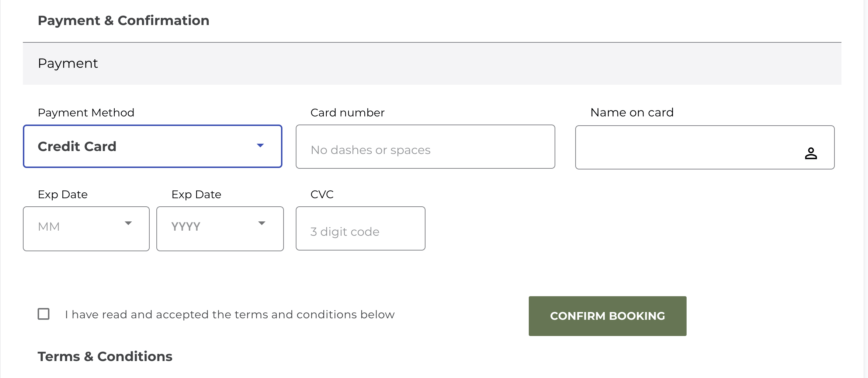Click the Name on card label
The height and width of the screenshot is (378, 868).
tap(631, 112)
